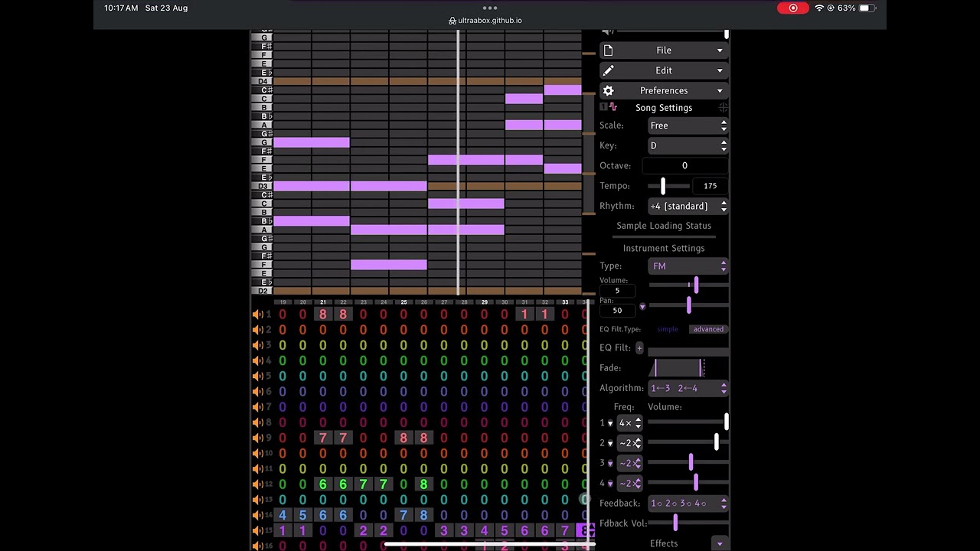Click the pink waveform icon beside Song Settings
Screen dimensions: 980x551
pyautogui.click(x=613, y=108)
